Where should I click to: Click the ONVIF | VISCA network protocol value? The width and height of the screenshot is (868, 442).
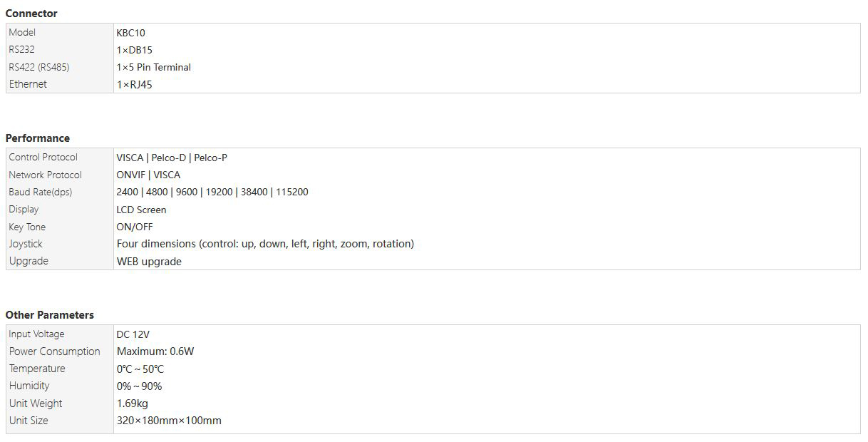coord(148,175)
